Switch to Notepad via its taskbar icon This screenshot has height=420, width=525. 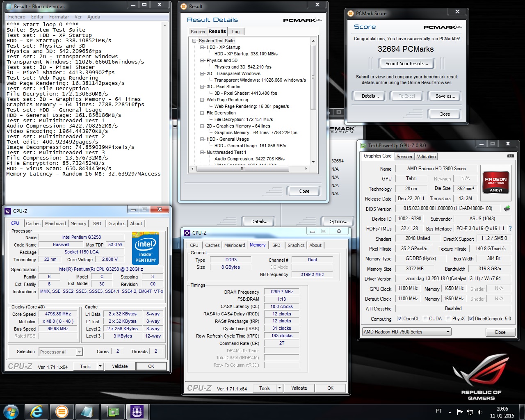(87, 411)
